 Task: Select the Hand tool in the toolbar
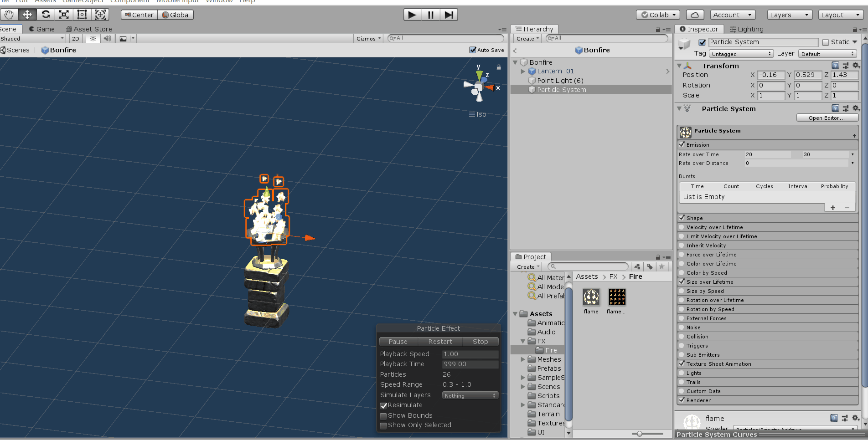[9, 14]
